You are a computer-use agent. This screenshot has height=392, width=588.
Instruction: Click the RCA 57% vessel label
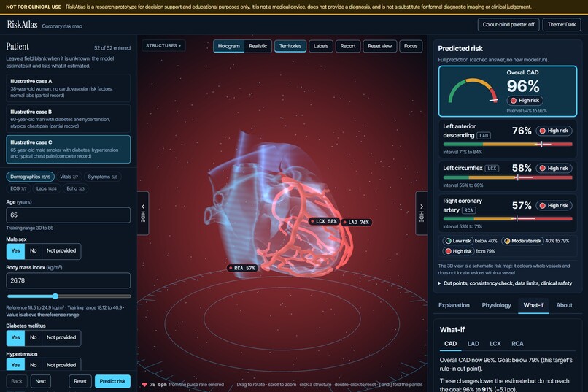pyautogui.click(x=243, y=268)
